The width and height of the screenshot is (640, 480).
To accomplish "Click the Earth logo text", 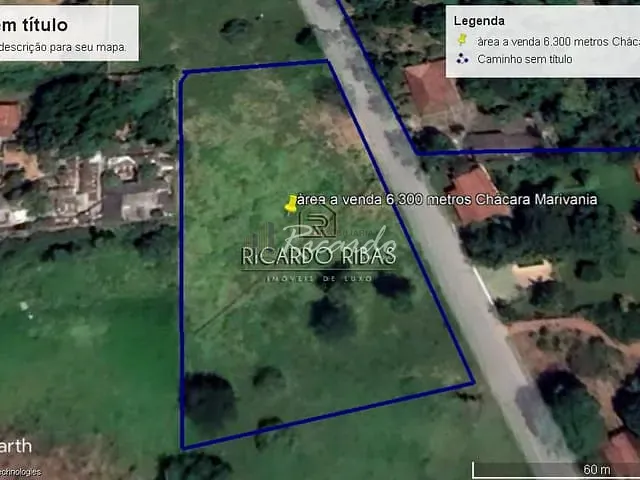I will pos(16,446).
